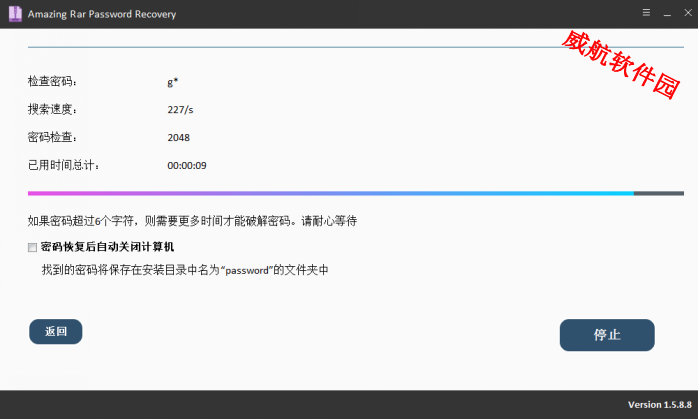Select the 检查密码 label
Image resolution: width=698 pixels, height=419 pixels.
pyautogui.click(x=52, y=81)
